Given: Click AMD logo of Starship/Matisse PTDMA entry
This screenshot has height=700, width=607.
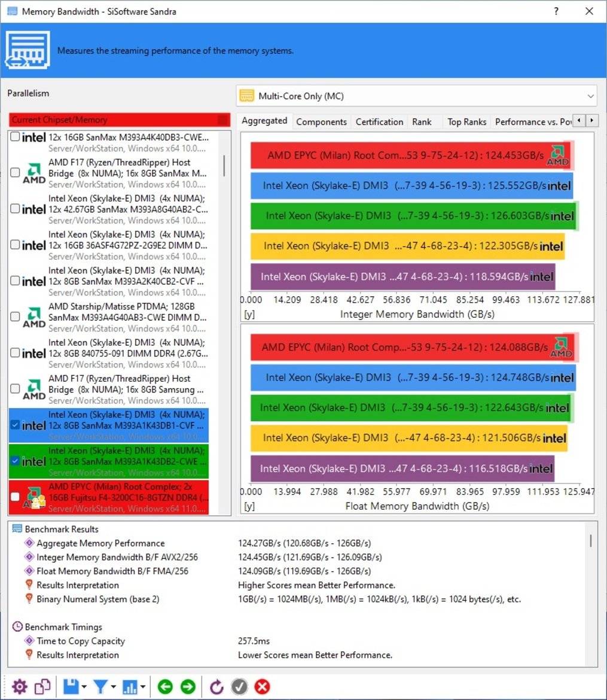Looking at the screenshot, I should (34, 317).
